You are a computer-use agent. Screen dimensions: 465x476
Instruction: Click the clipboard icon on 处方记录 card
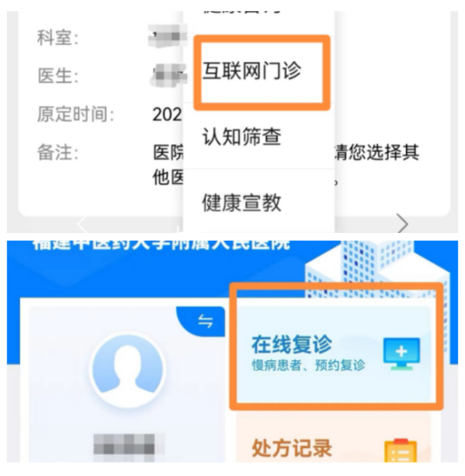pyautogui.click(x=400, y=452)
